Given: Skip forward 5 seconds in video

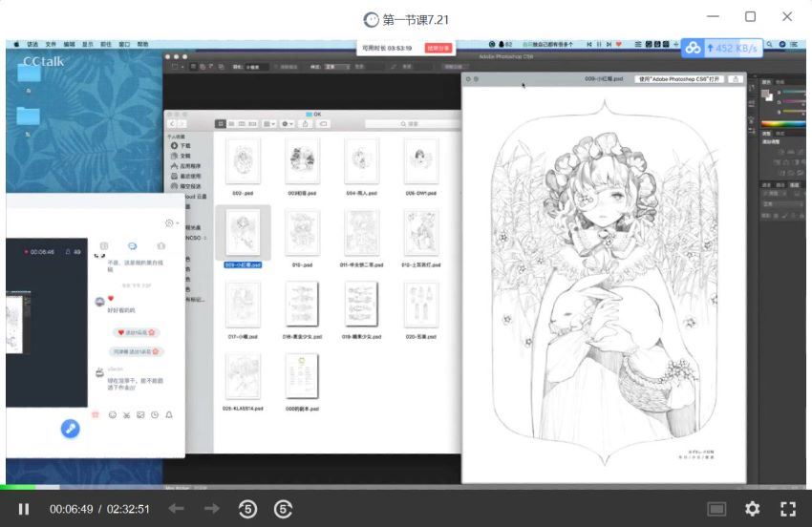Looking at the screenshot, I should (x=284, y=509).
